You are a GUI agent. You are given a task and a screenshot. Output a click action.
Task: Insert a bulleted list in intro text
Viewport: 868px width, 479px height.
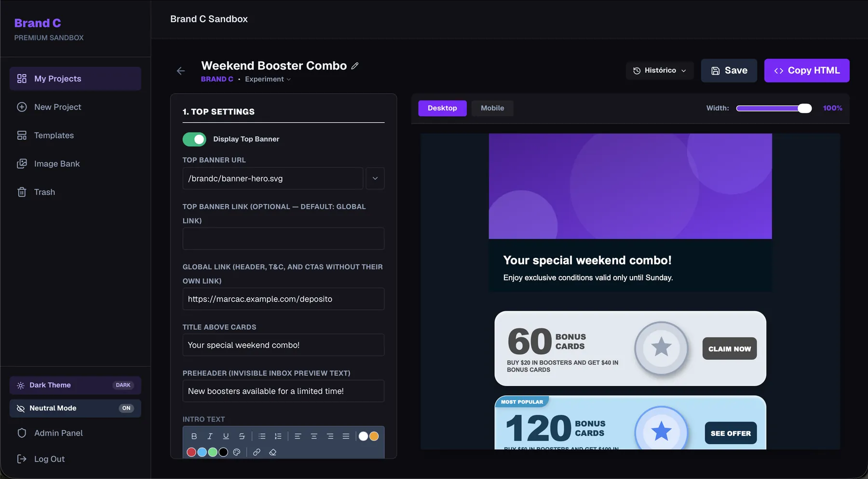(x=262, y=436)
